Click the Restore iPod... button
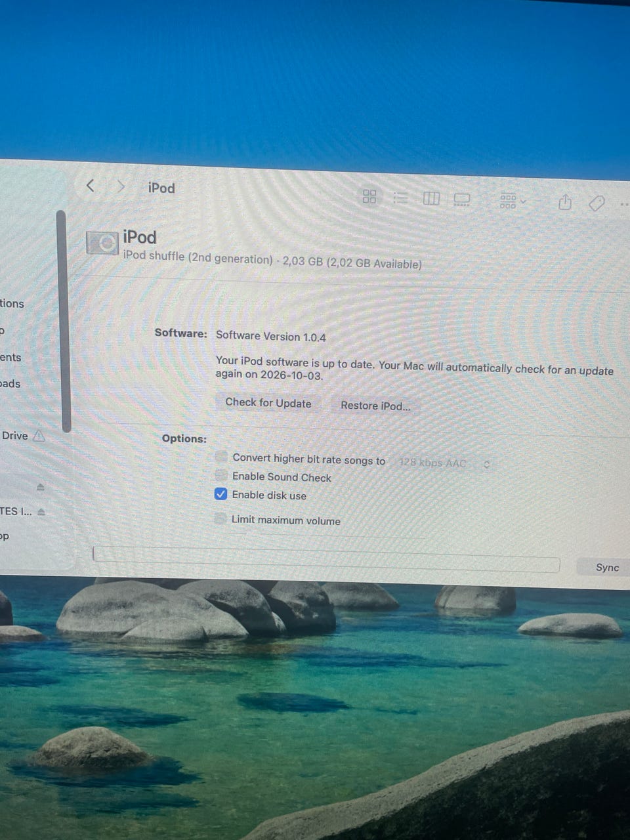The image size is (630, 840). tap(375, 406)
